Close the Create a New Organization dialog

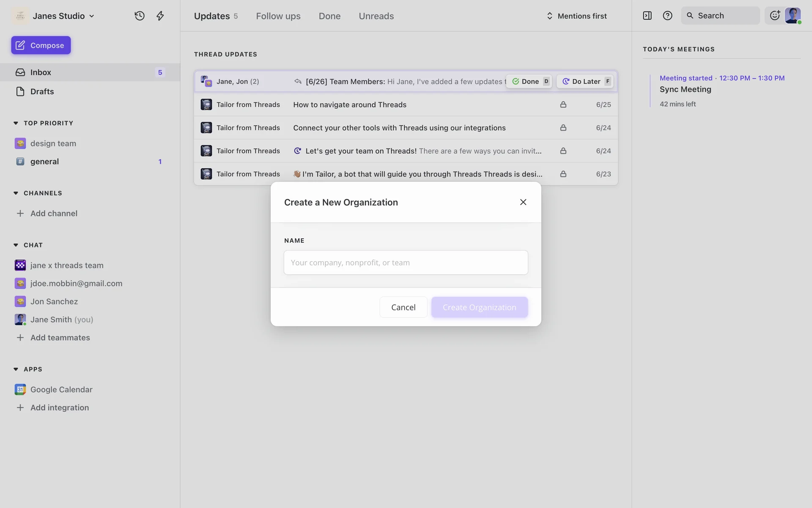click(x=523, y=202)
